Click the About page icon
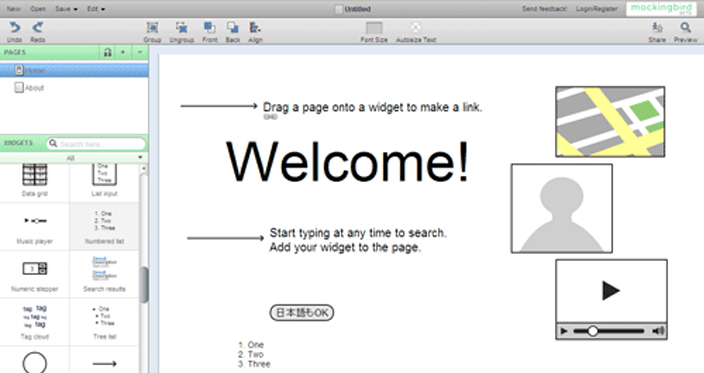Screen dimensions: 704x373 (19, 87)
